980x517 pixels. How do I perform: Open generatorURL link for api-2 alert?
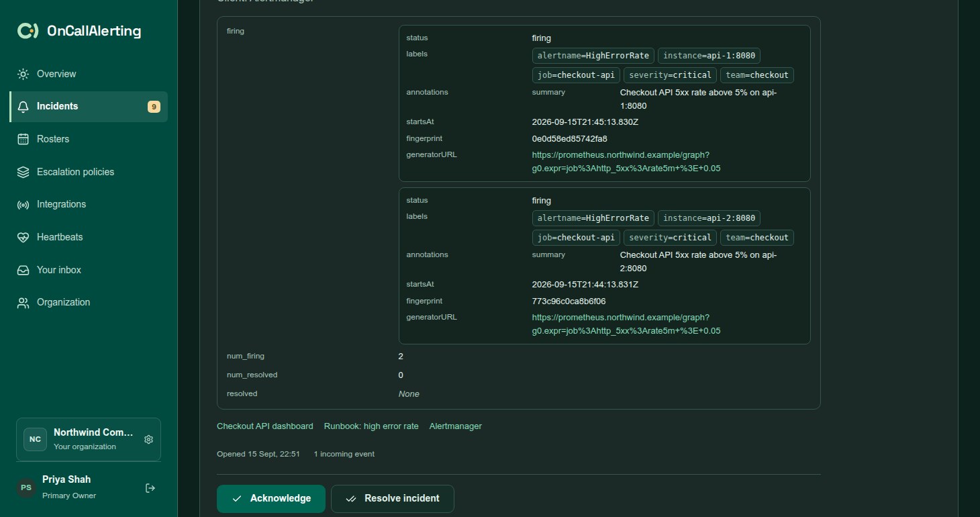626,324
